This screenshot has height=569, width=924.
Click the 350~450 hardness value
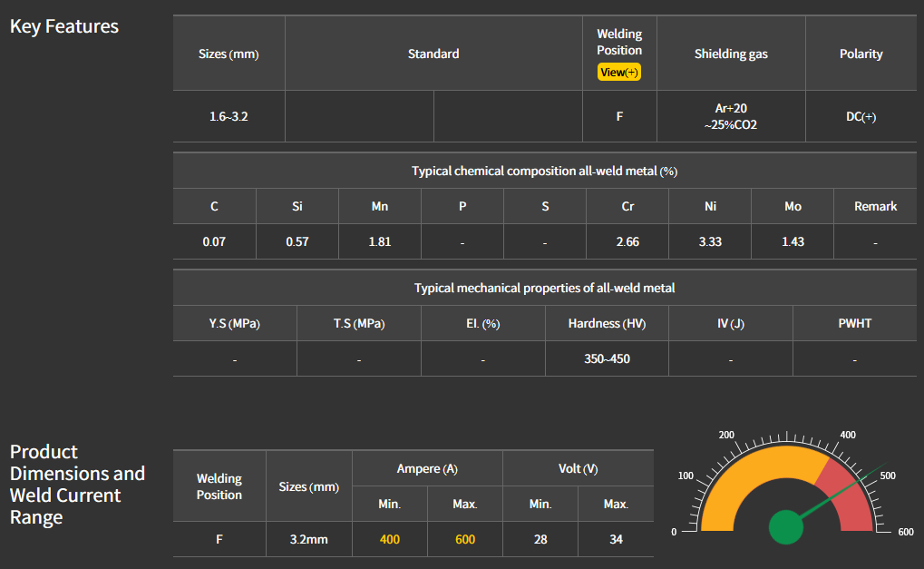coord(607,358)
